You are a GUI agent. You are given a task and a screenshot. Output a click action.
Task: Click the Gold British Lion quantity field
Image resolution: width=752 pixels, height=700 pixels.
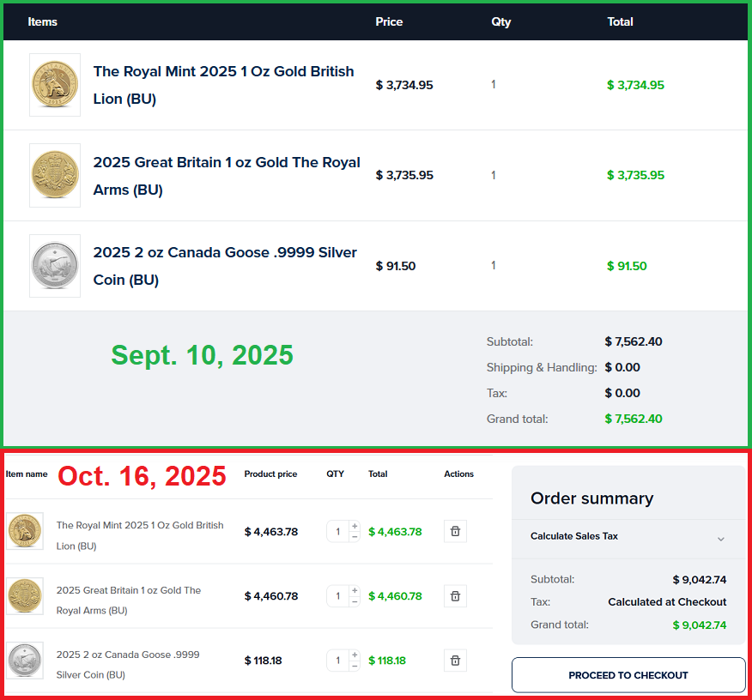coord(338,532)
